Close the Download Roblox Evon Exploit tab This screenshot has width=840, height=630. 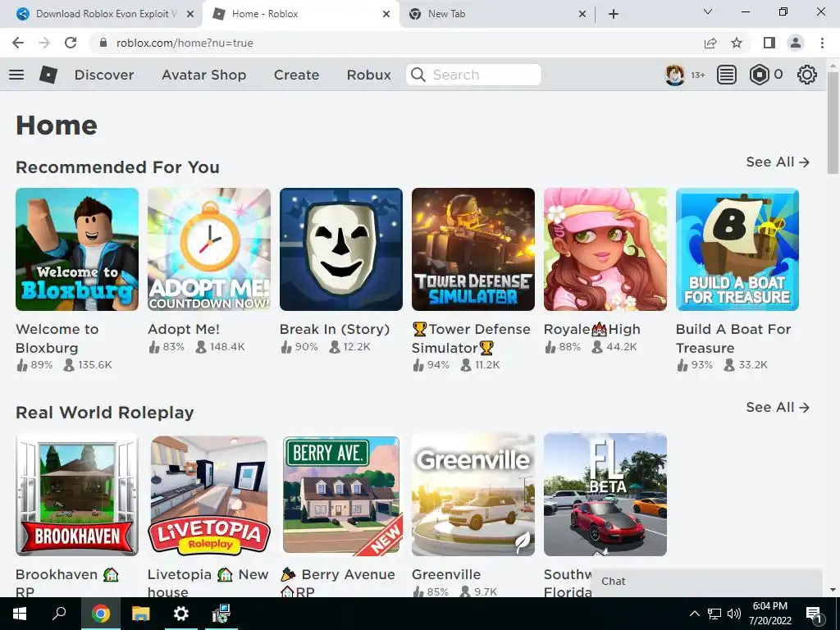tap(190, 14)
